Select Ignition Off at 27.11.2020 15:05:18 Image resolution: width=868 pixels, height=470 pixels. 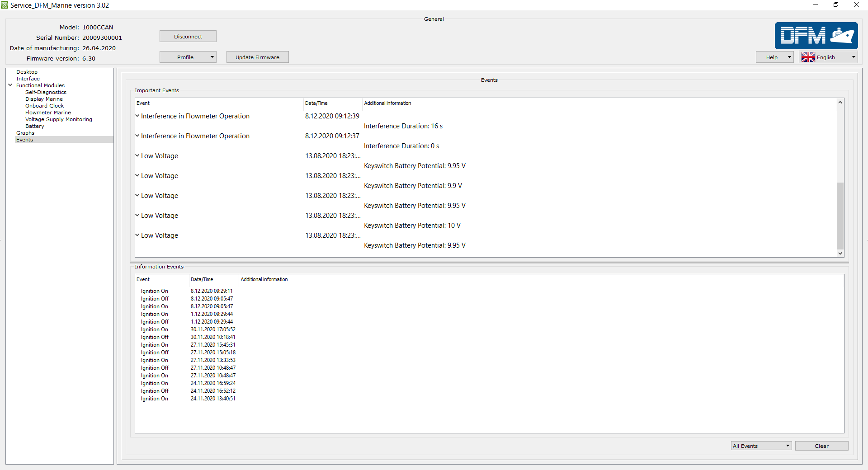[188, 352]
